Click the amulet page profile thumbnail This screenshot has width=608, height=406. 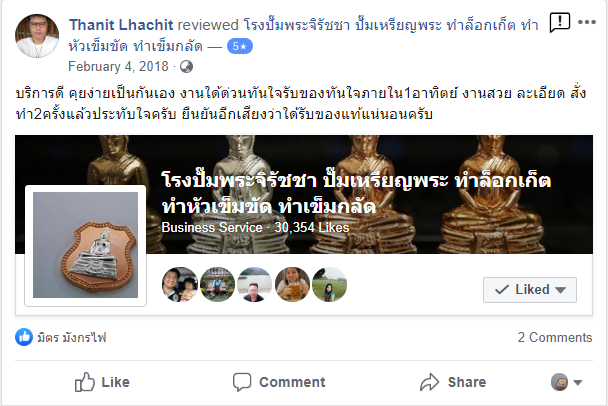pos(85,245)
